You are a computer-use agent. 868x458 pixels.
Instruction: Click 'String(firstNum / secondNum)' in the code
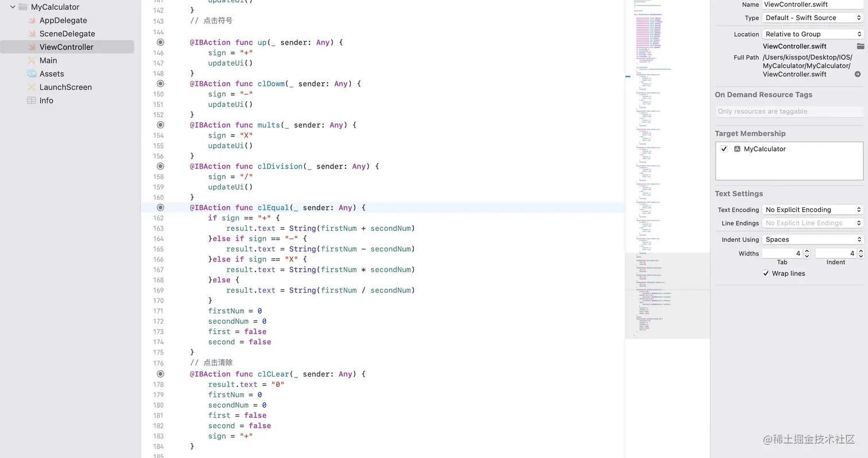point(352,290)
